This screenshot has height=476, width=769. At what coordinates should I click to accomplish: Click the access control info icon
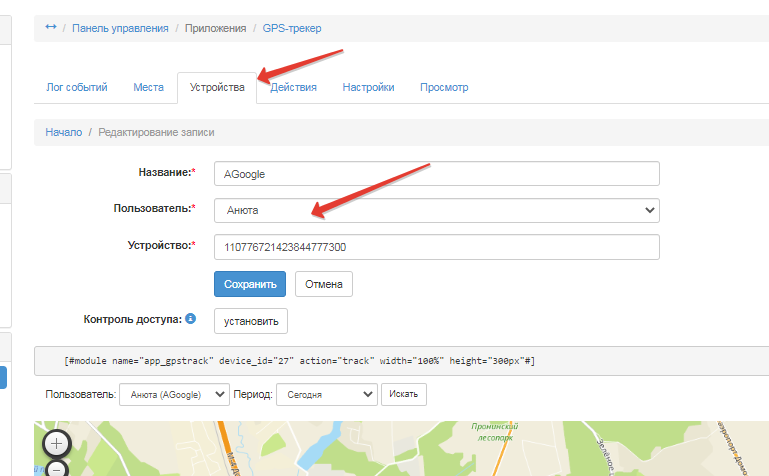190,319
